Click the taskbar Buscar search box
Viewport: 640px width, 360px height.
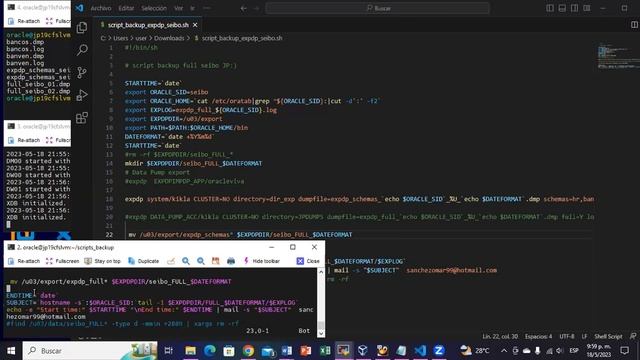(x=90, y=351)
